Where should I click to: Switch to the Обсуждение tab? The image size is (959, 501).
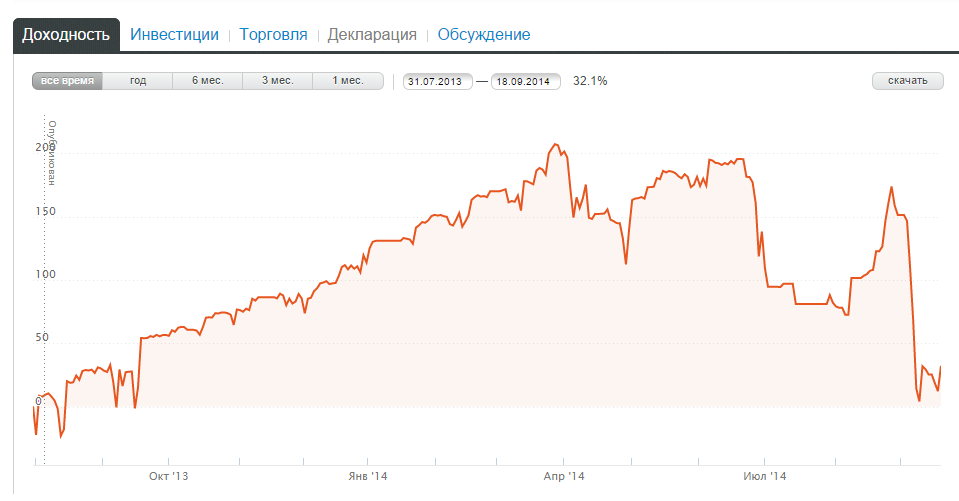(x=484, y=34)
